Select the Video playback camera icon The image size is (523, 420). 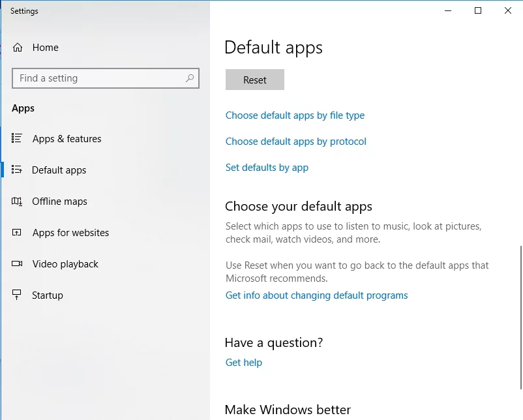click(17, 264)
